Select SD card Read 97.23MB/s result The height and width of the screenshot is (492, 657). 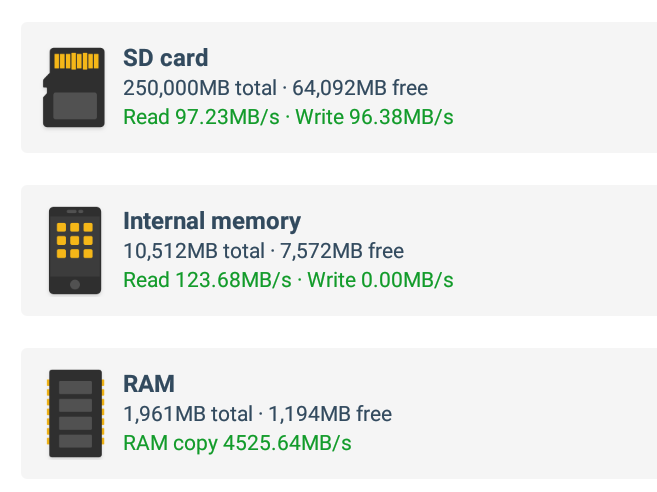click(201, 117)
